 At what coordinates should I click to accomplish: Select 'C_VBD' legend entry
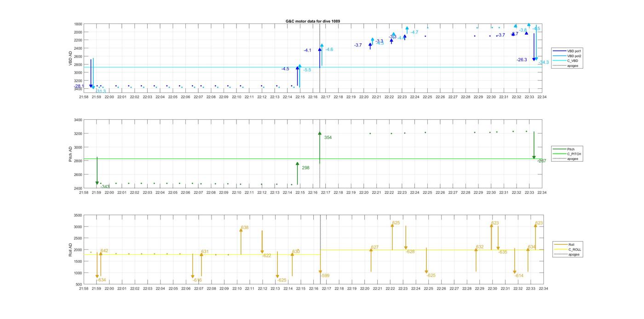coord(572,61)
